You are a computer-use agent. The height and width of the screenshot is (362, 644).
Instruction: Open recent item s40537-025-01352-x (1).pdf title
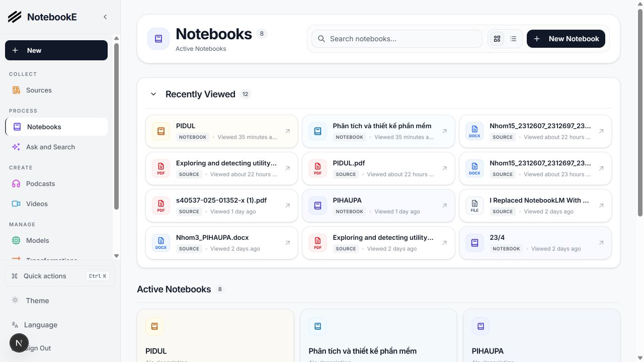click(221, 200)
